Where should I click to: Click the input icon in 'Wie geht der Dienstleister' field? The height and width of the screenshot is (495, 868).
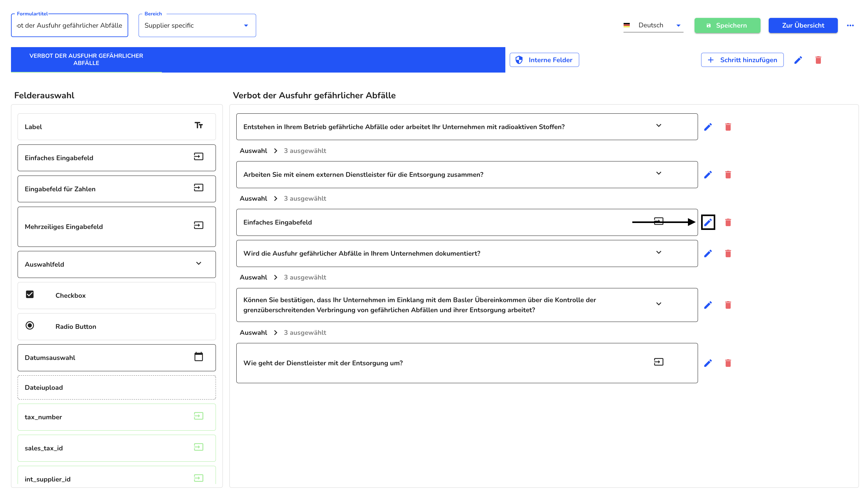point(658,362)
